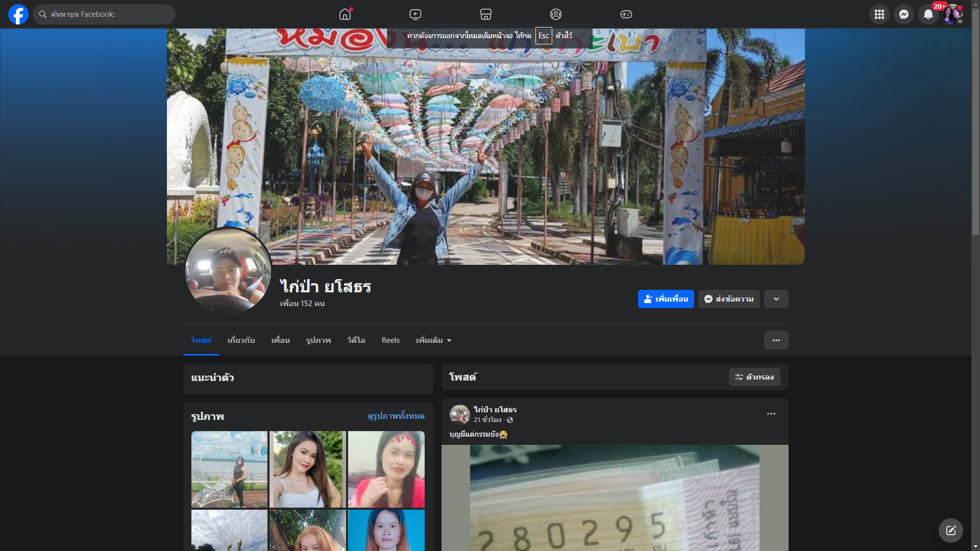Click the new message compose icon
Screen dimensions: 980x551
click(950, 531)
